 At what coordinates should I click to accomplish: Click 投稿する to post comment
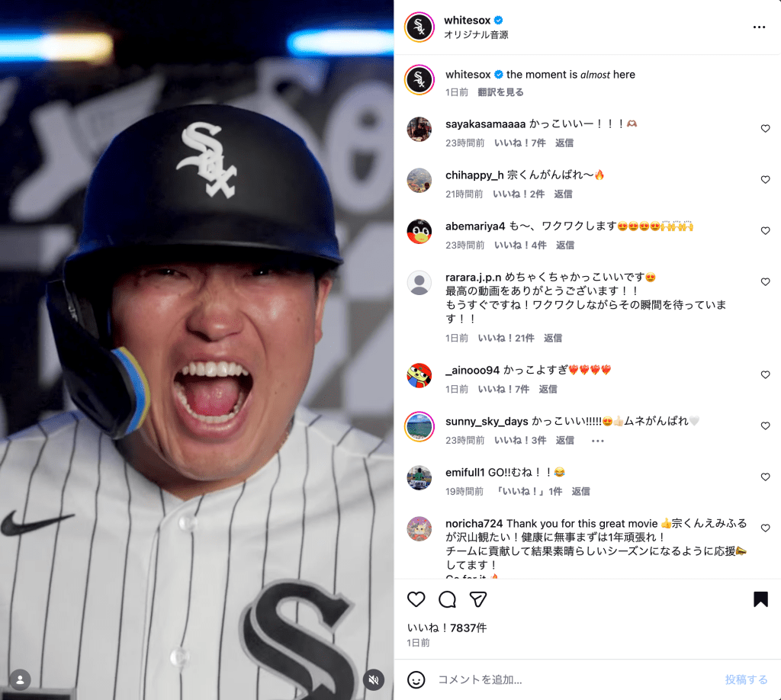tap(746, 679)
